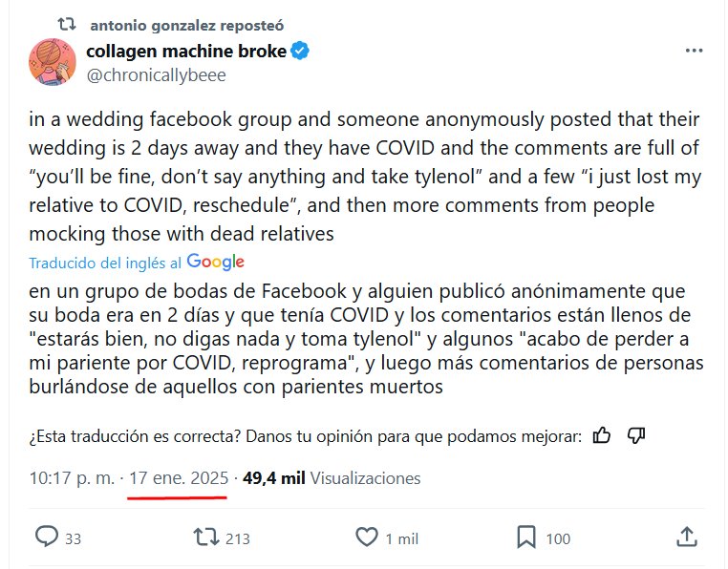Click the 100 bookmarks count
Screen dimensions: 728x569
(x=558, y=538)
